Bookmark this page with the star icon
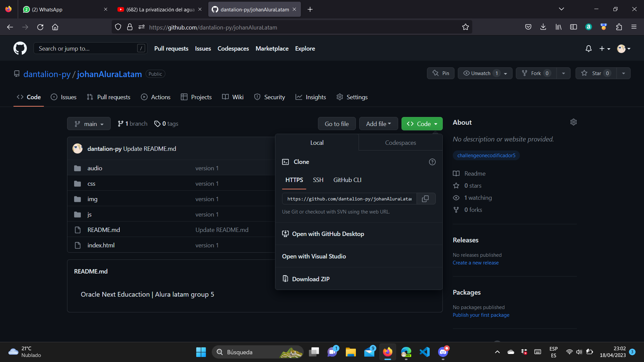 (x=465, y=27)
